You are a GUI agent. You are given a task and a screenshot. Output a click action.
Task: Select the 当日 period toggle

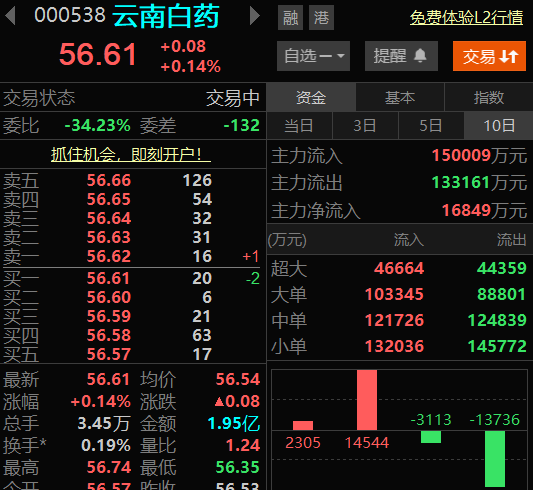click(299, 126)
